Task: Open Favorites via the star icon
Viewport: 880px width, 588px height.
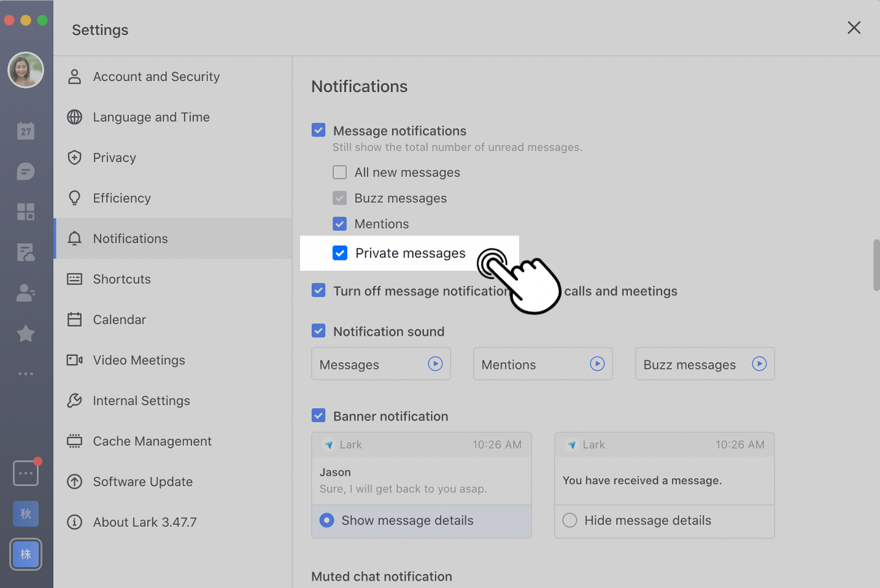Action: point(26,333)
